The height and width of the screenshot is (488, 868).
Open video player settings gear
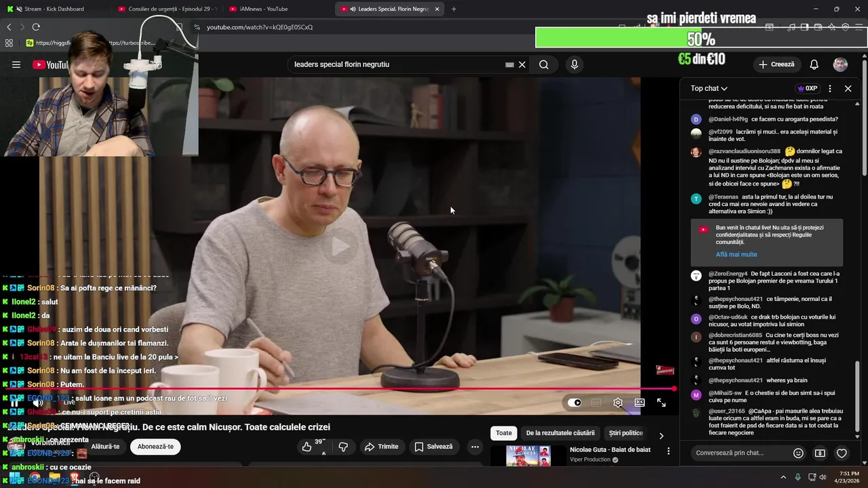pyautogui.click(x=618, y=403)
